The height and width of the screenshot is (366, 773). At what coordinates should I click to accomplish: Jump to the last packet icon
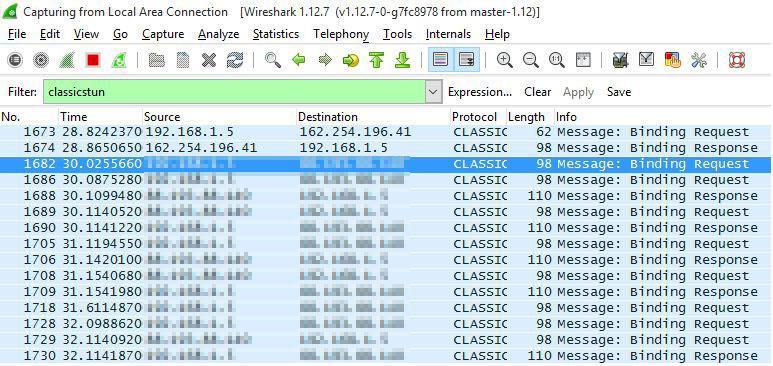pyautogui.click(x=403, y=61)
